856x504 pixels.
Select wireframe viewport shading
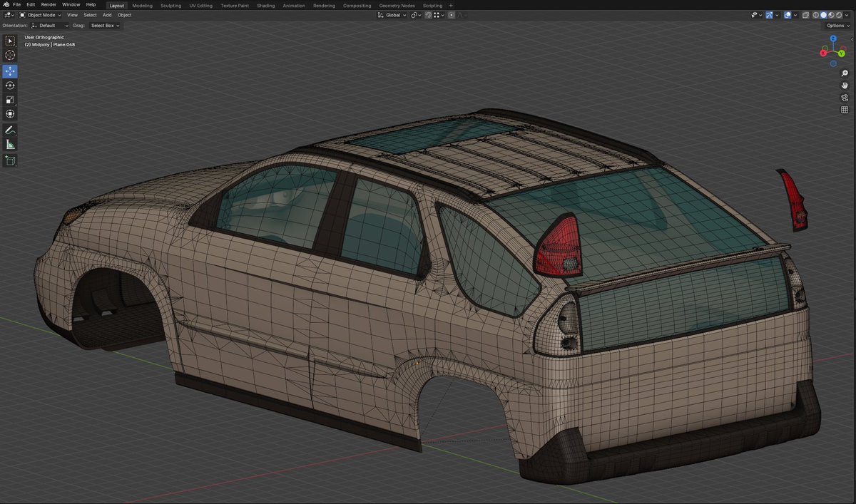(816, 15)
